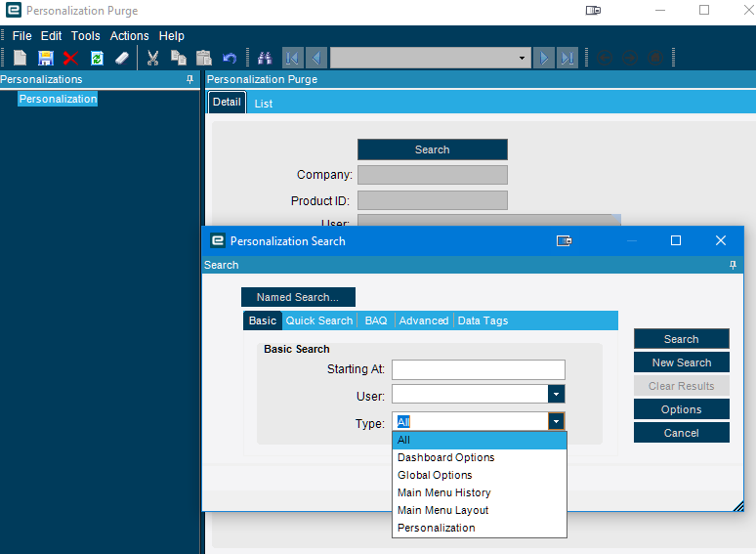Switch to Quick Search tab
This screenshot has width=756, height=554.
[x=319, y=320]
